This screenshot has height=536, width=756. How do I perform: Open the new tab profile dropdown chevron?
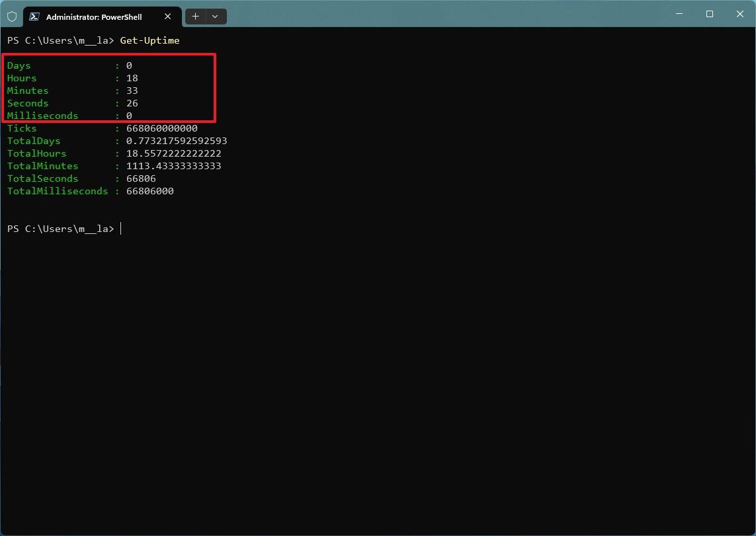click(x=215, y=16)
